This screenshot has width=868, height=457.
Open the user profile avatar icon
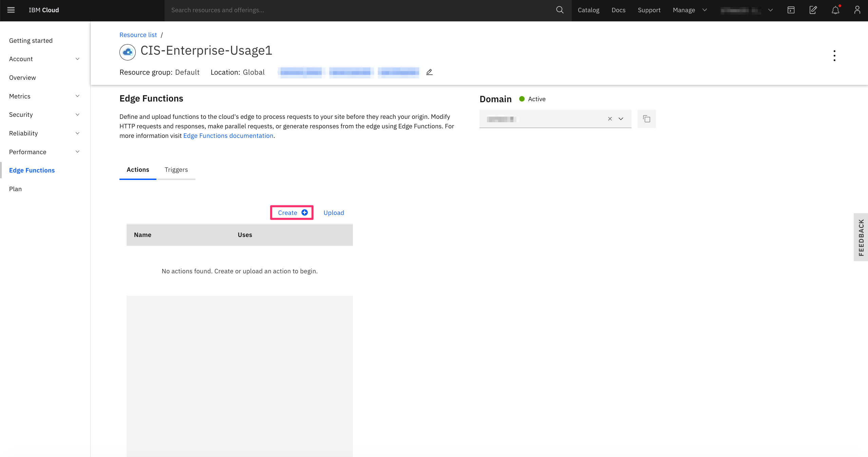point(857,10)
